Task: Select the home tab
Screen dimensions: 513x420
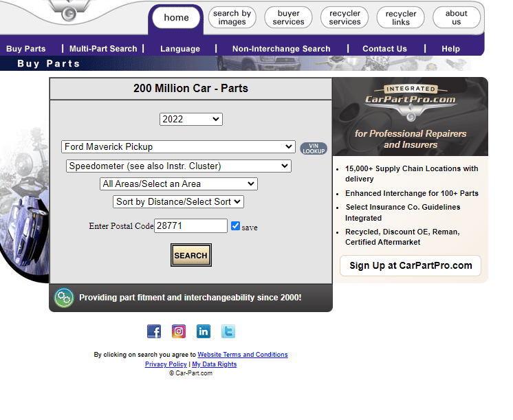Action: click(176, 17)
